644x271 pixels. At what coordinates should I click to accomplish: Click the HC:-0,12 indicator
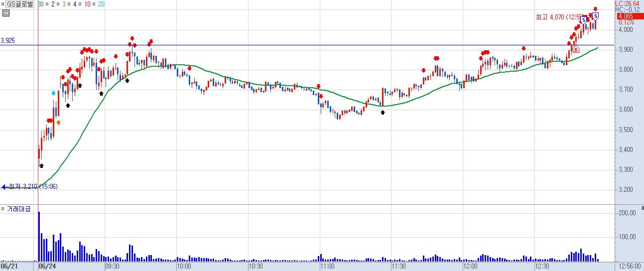[628, 9]
